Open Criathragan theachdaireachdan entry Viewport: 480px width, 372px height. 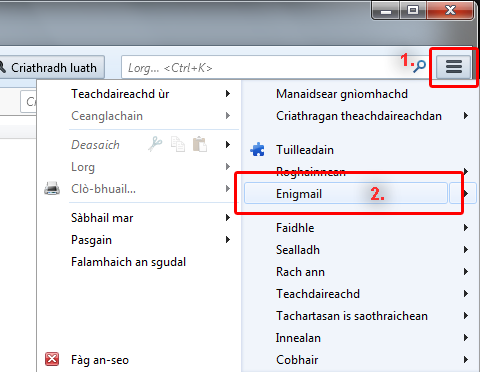point(359,116)
